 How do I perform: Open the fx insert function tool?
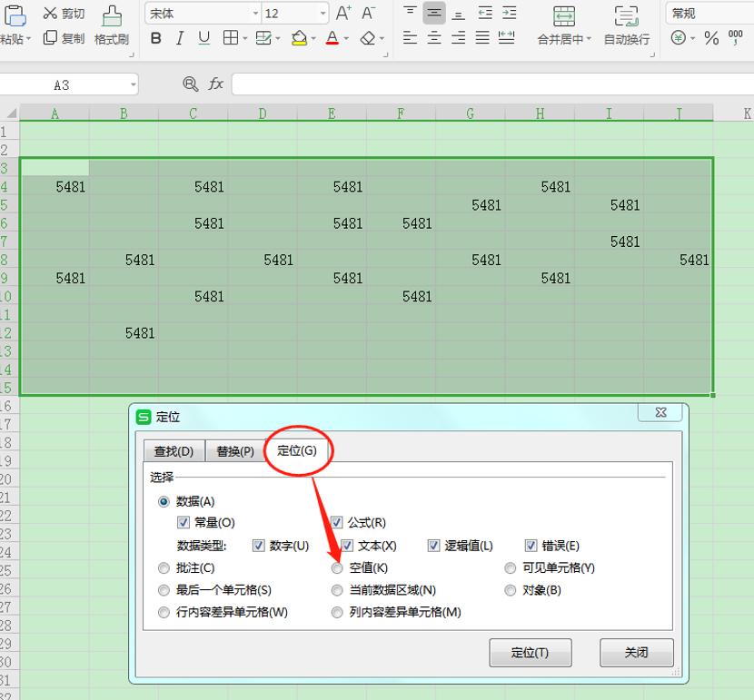215,84
